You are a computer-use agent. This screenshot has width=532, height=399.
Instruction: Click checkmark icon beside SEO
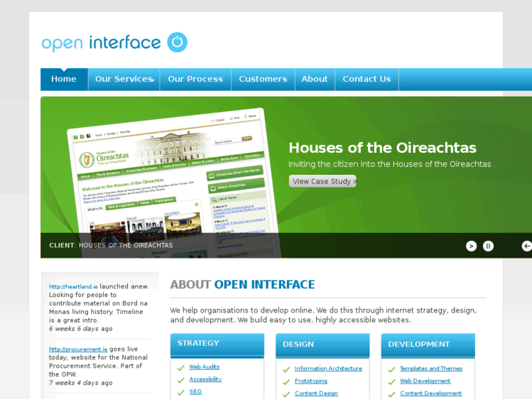coord(181,393)
